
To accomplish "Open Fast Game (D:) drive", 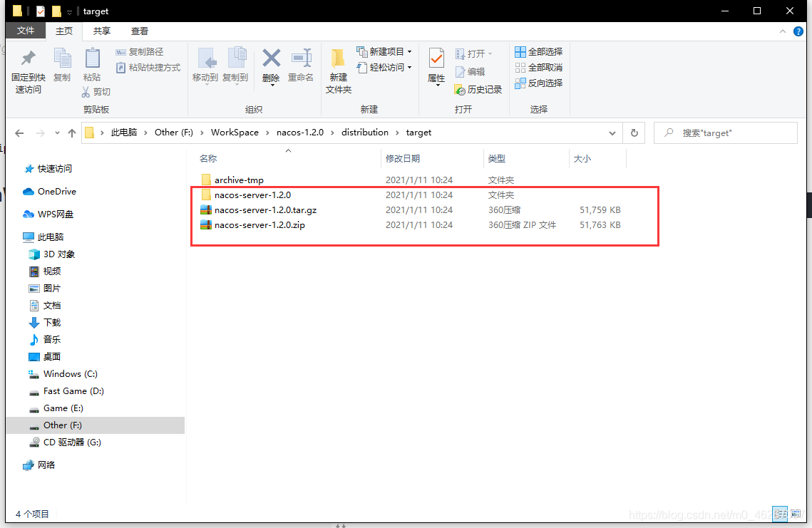I will [66, 390].
